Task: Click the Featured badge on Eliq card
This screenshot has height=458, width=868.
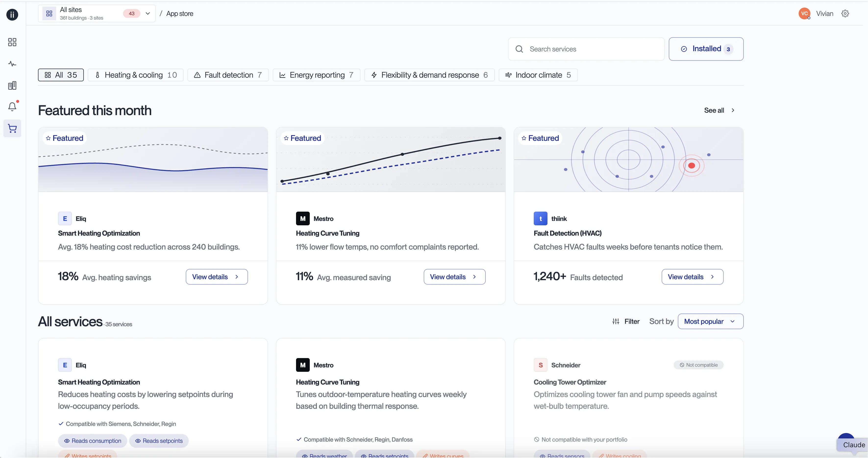Action: pyautogui.click(x=65, y=138)
